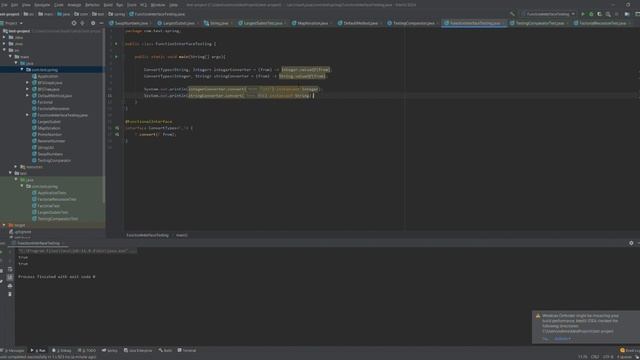This screenshot has height=360, width=640.
Task: Click the clear all trash icon in Run console
Action: pyautogui.click(x=10, y=294)
